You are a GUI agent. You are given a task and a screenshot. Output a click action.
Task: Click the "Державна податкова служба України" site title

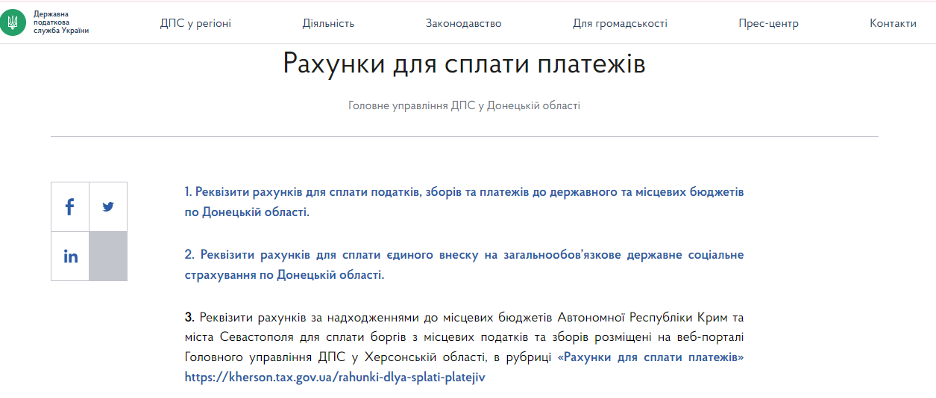pos(61,23)
